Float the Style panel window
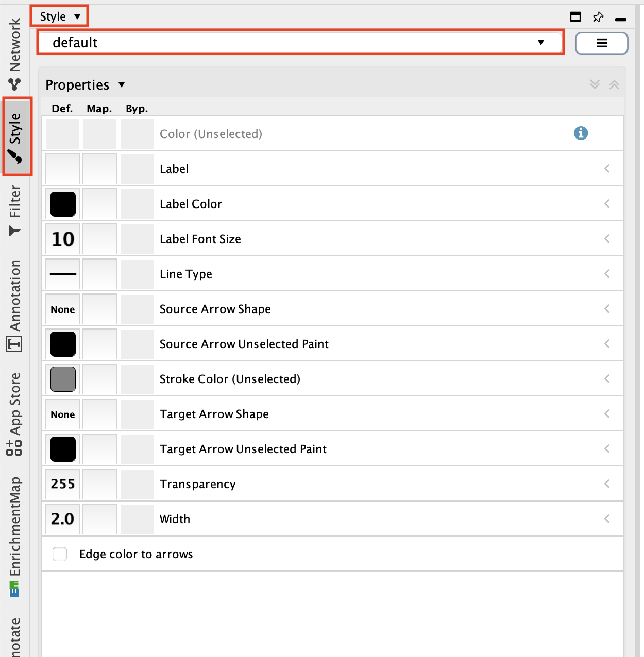 tap(575, 17)
